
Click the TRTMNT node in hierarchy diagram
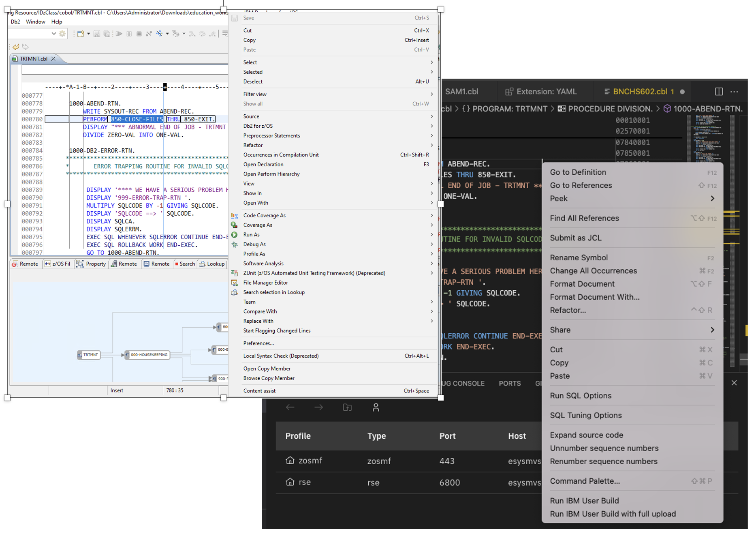click(x=89, y=355)
